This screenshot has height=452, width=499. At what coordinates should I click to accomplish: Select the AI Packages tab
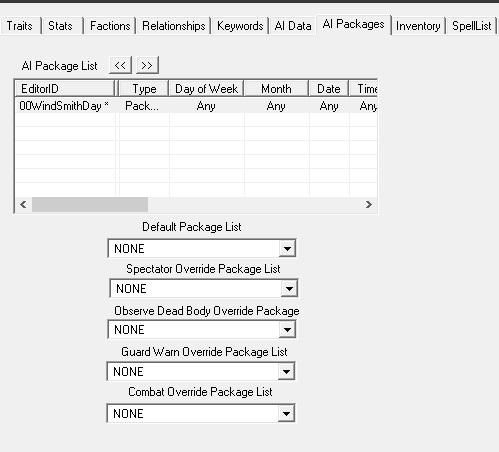click(353, 24)
